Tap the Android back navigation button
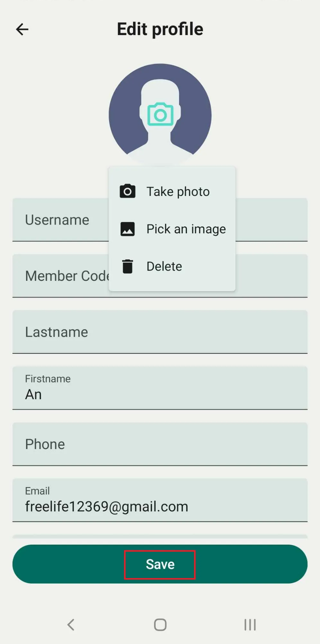Screen dimensions: 320x644 point(71,625)
